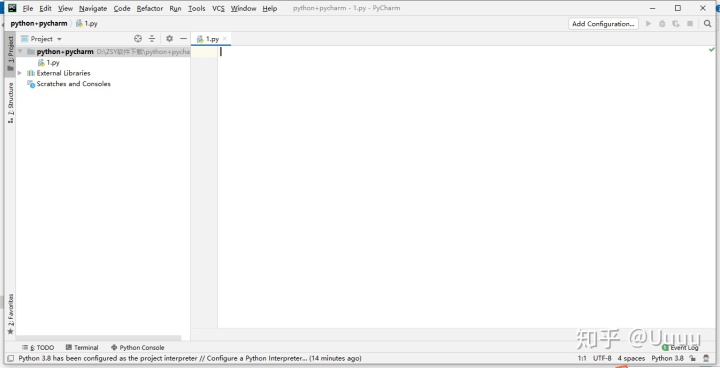Open the Refactor menu
The image size is (720, 368).
(150, 8)
